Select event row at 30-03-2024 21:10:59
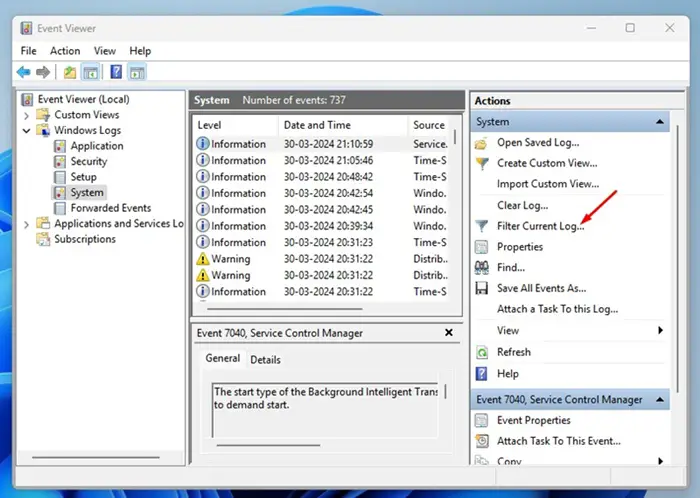This screenshot has height=498, width=700. pos(321,144)
